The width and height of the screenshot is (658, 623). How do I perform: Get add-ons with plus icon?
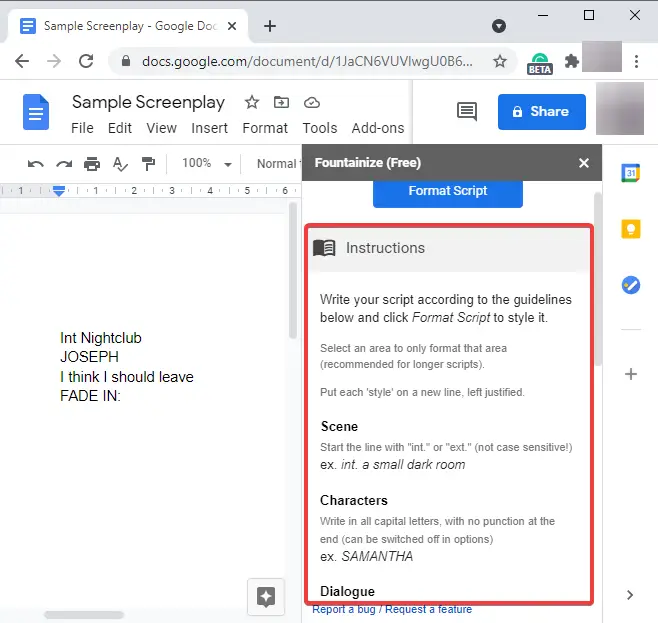pos(631,374)
